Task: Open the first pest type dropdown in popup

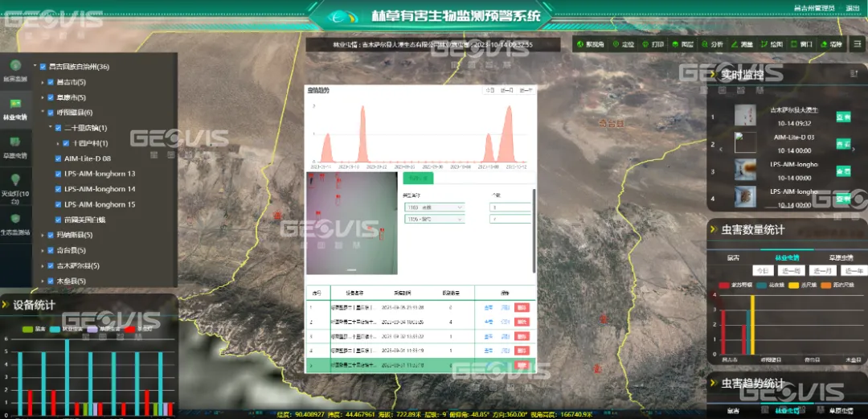Action: pyautogui.click(x=434, y=207)
